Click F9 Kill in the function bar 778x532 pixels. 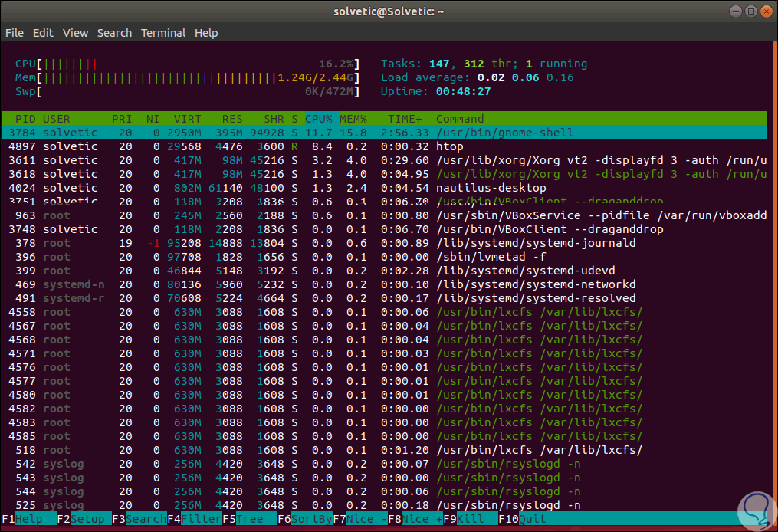(471, 519)
